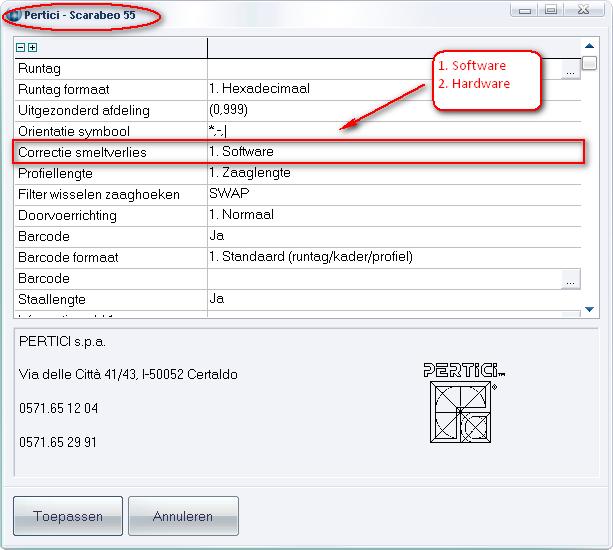The width and height of the screenshot is (613, 550).
Task: Open the Profiellengte Zaaglengte value
Action: (250, 172)
